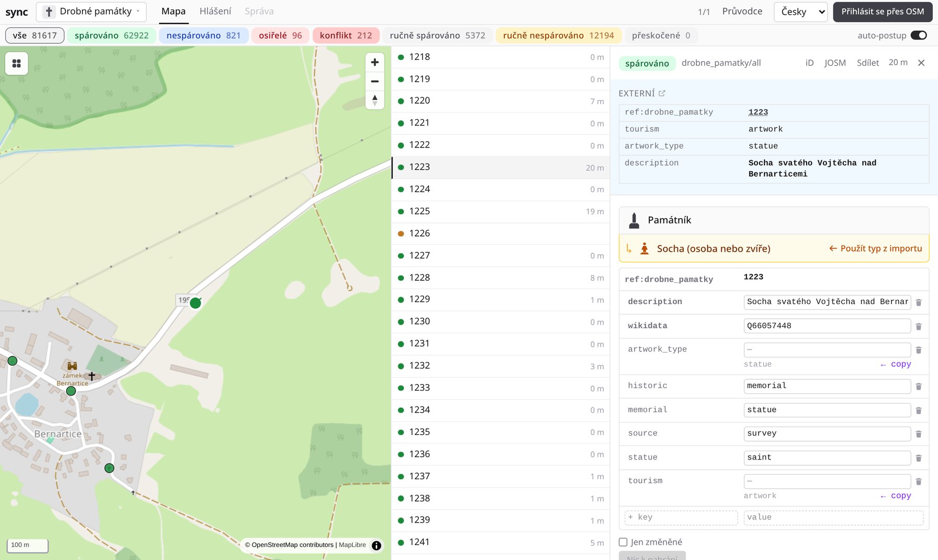The height and width of the screenshot is (560, 938).
Task: Click the Památník monument icon
Action: (634, 220)
